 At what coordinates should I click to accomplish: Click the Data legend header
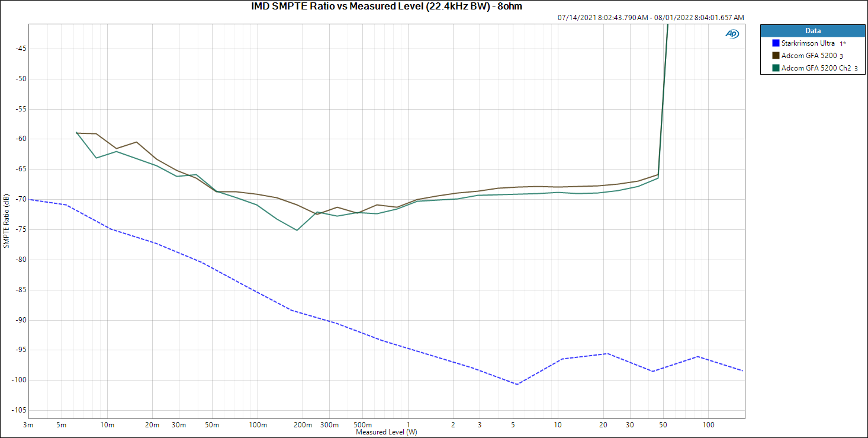[813, 30]
